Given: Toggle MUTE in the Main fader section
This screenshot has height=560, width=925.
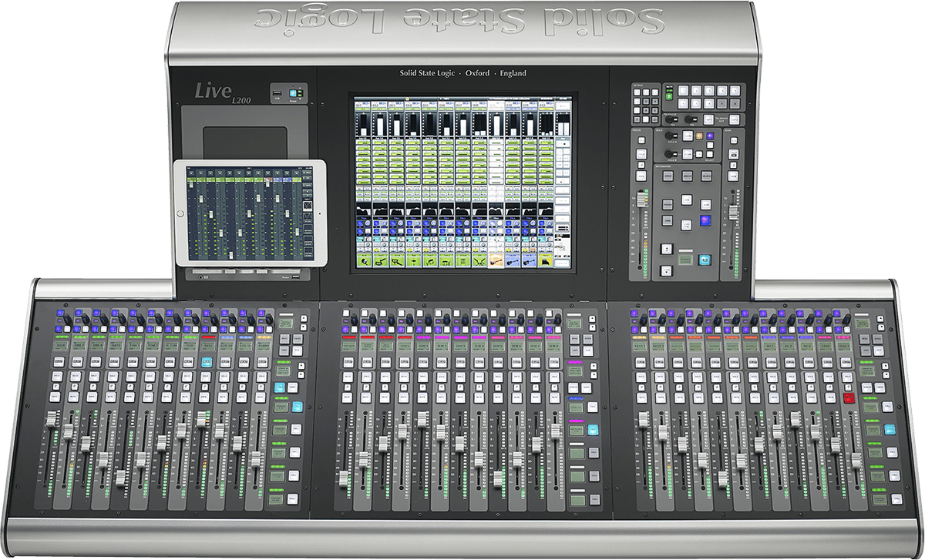Looking at the screenshot, I should 733,176.
